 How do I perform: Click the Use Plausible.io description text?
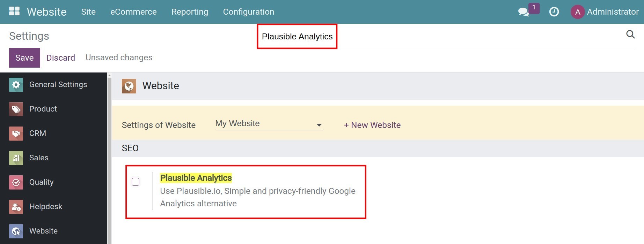(x=258, y=197)
